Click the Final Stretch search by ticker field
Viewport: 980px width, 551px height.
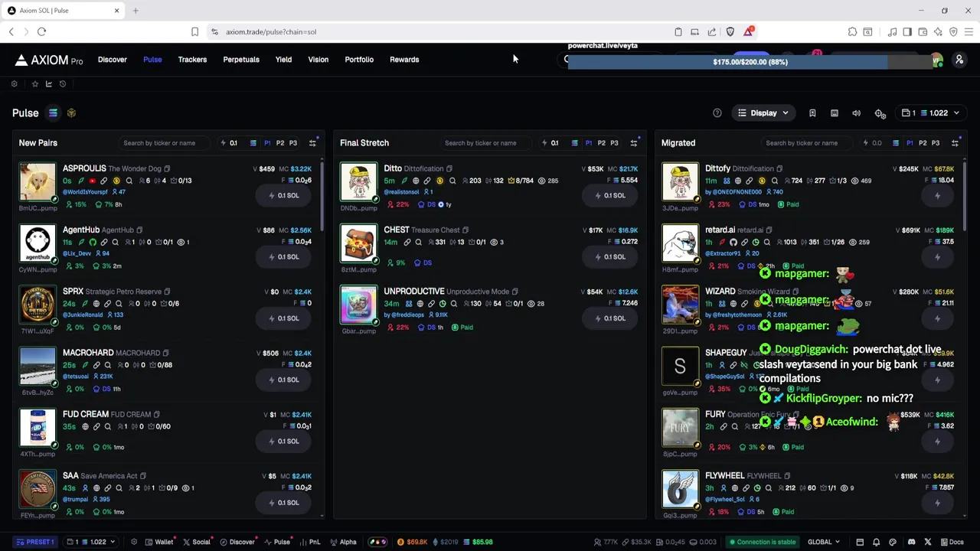(x=486, y=143)
